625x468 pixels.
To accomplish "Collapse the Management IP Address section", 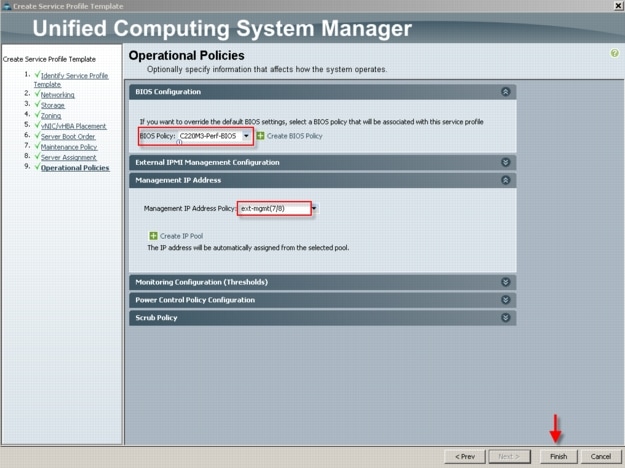I will point(505,180).
